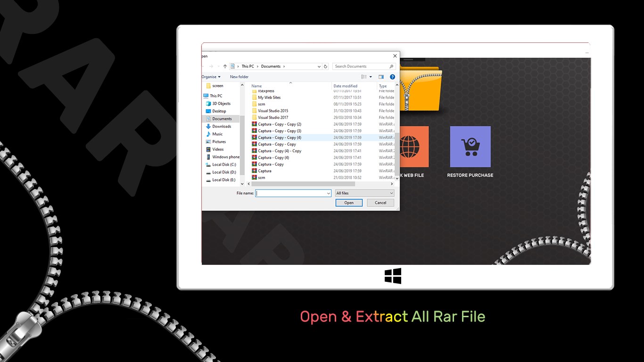Click the search magnifier in Search Documents
This screenshot has width=644, height=362.
pos(391,66)
